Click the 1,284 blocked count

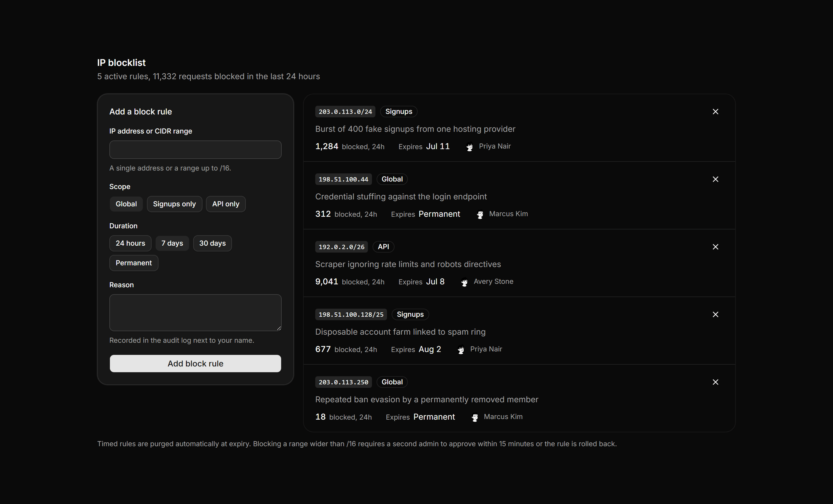point(327,146)
